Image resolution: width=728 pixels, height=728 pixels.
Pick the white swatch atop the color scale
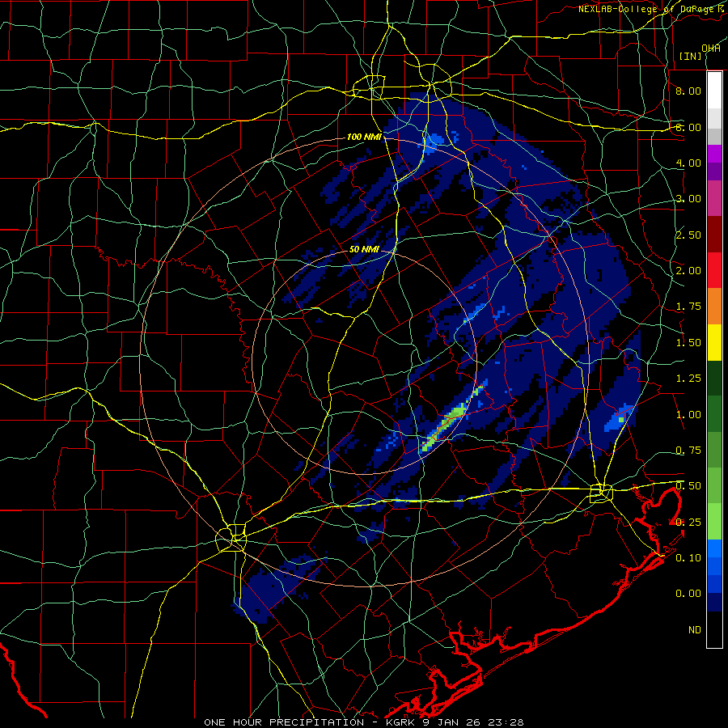(714, 91)
